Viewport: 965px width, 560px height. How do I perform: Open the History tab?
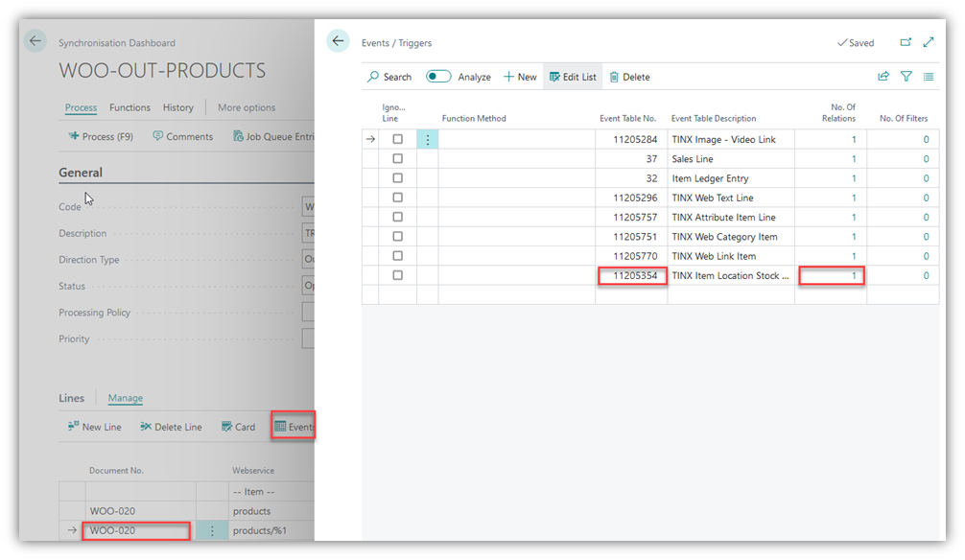[x=177, y=107]
